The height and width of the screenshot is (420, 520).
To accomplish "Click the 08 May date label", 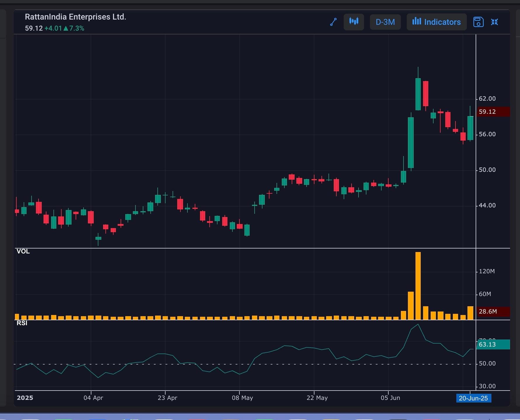I will tap(242, 398).
